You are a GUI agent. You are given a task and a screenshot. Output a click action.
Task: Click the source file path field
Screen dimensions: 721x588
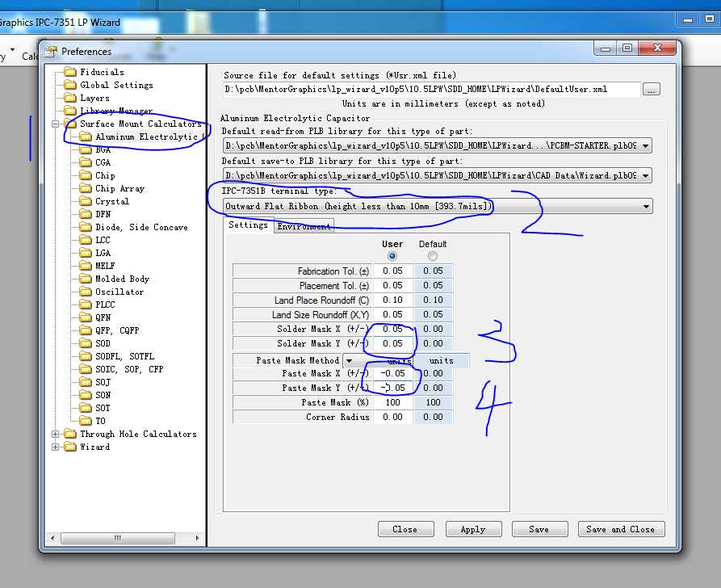431,90
